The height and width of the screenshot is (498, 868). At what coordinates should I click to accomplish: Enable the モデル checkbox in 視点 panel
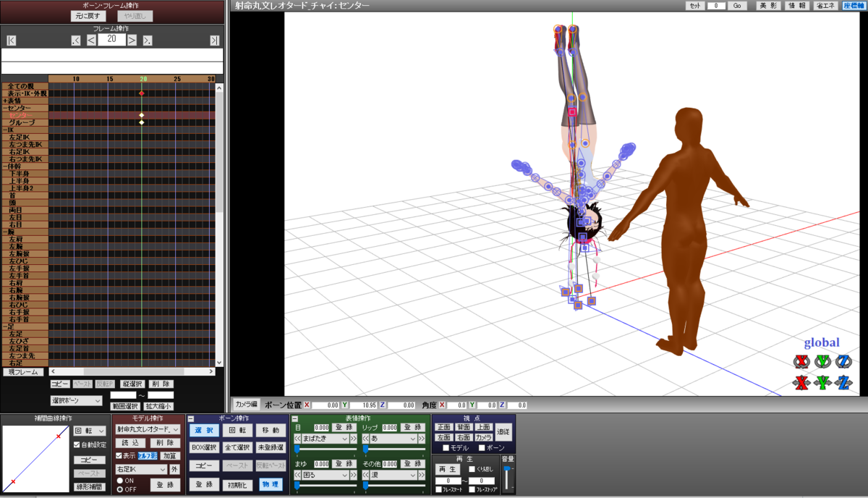click(x=446, y=448)
